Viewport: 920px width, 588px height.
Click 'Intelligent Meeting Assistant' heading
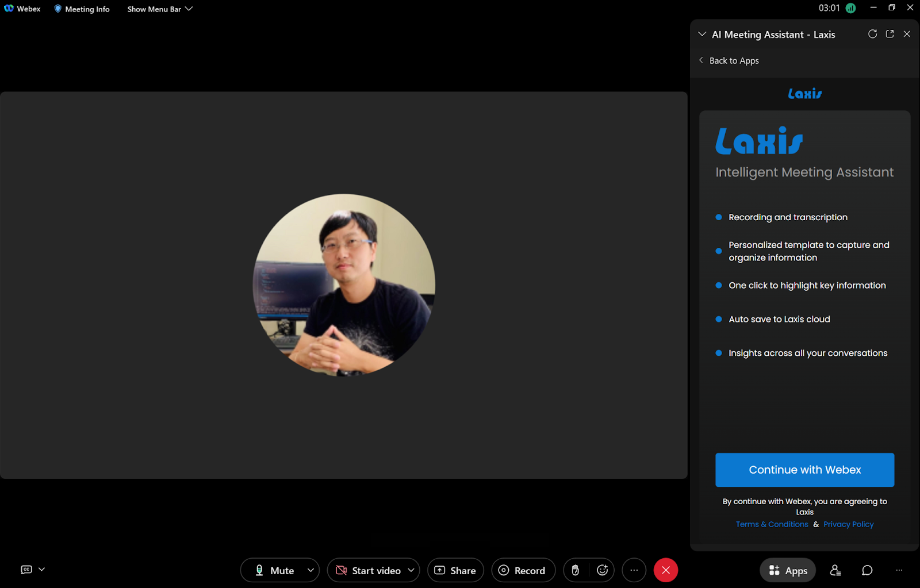click(804, 172)
